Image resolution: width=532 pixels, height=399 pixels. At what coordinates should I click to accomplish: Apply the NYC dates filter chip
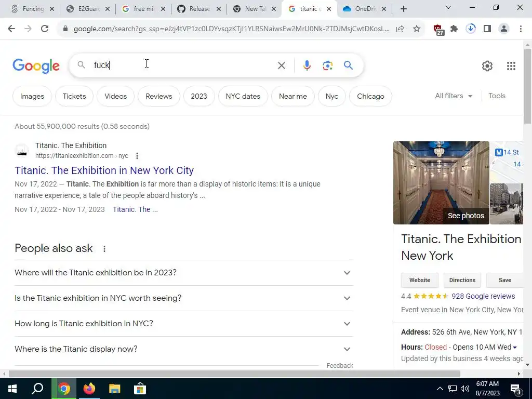point(243,96)
